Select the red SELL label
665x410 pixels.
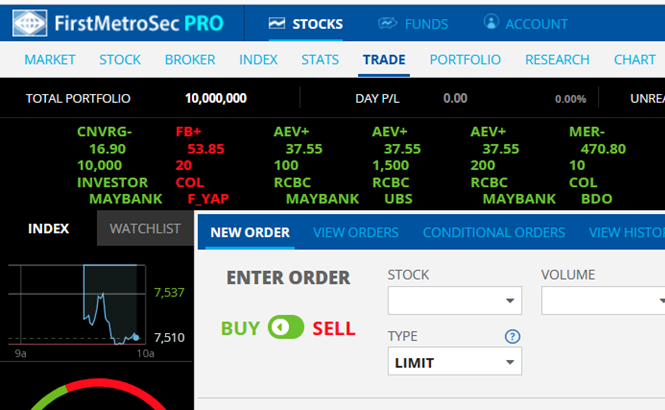tap(334, 329)
